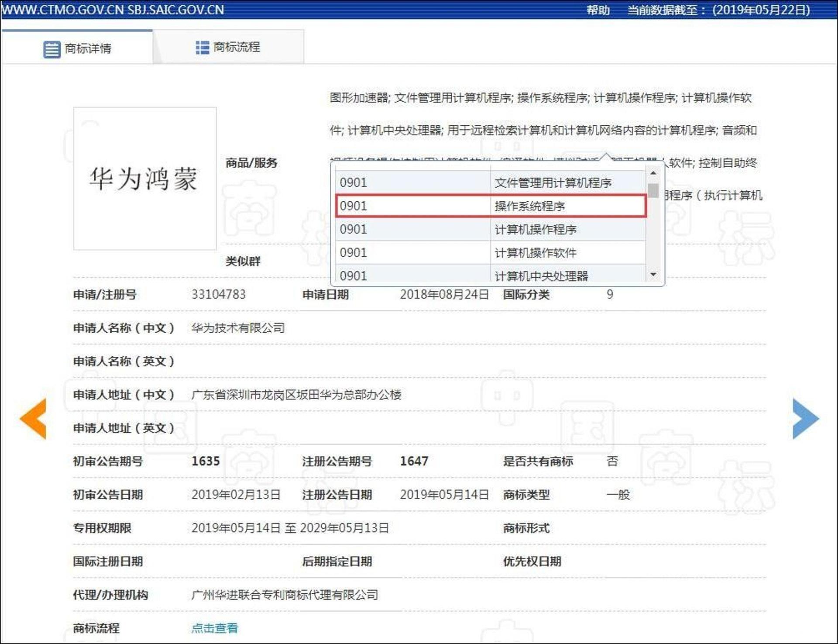Image resolution: width=838 pixels, height=644 pixels.
Task: Click the 申请/注册号 label
Action: coord(105,294)
